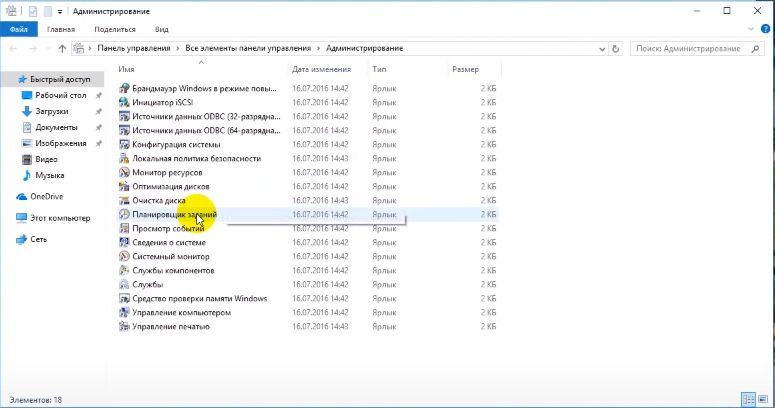This screenshot has height=408, width=775.
Task: Open the Вид ribbon tab
Action: coord(162,29)
